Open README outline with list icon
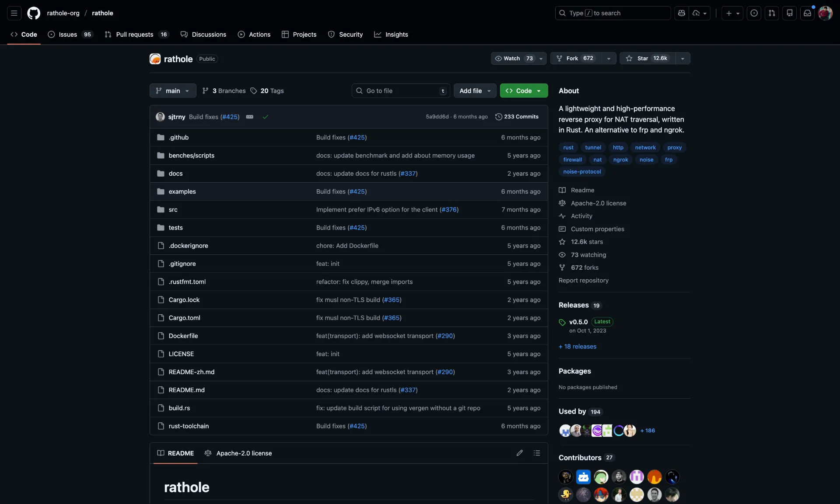The image size is (840, 504). tap(537, 453)
